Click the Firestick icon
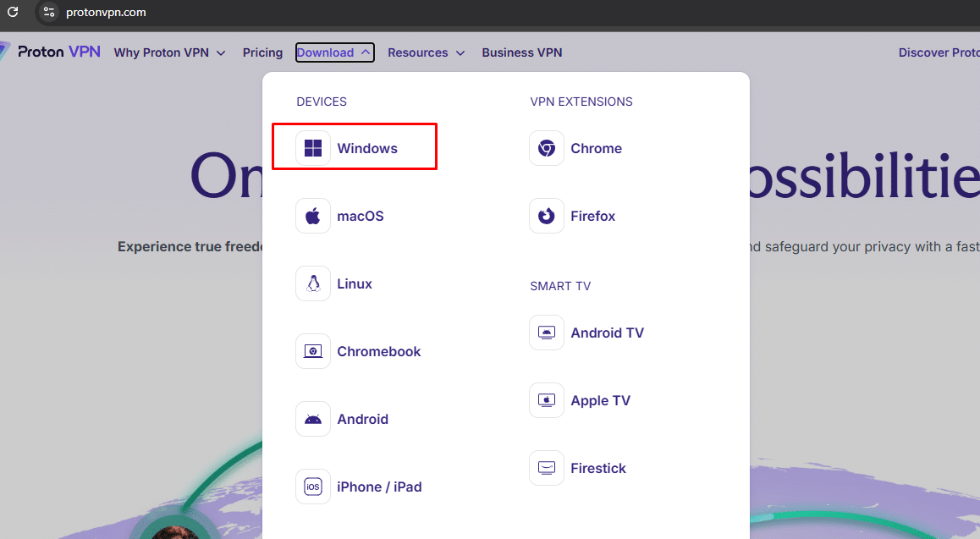Image resolution: width=980 pixels, height=539 pixels. pos(547,468)
